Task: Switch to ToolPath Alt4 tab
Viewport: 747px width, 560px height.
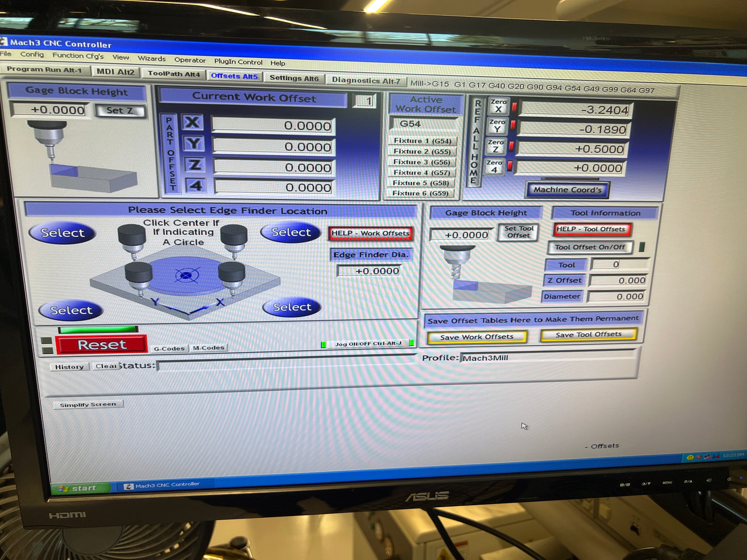Action: (174, 73)
